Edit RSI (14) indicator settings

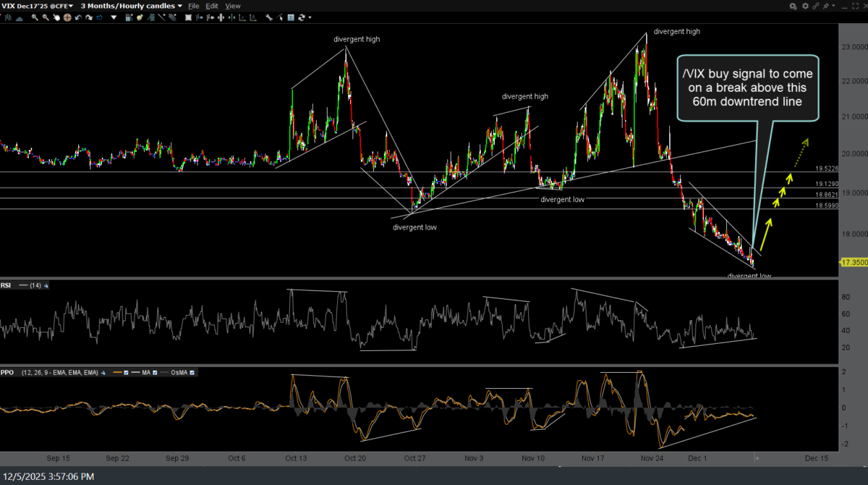46,286
